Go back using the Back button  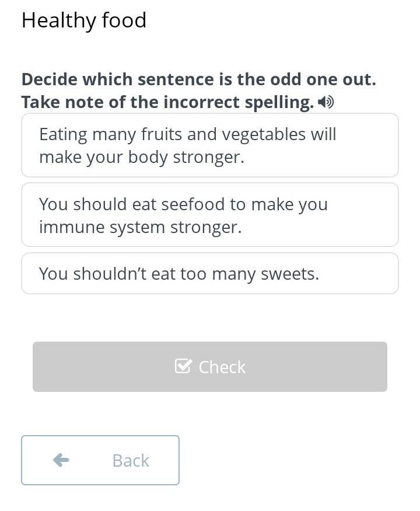coord(100,460)
